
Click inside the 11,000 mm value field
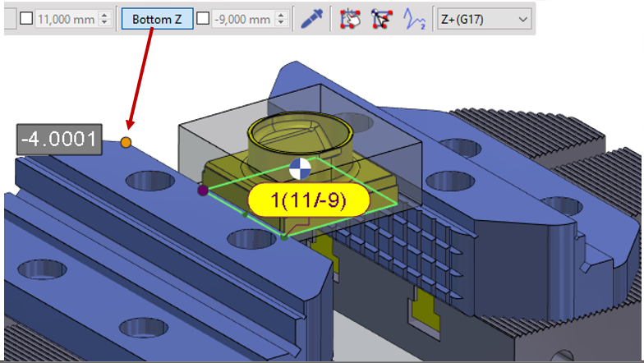click(x=66, y=19)
